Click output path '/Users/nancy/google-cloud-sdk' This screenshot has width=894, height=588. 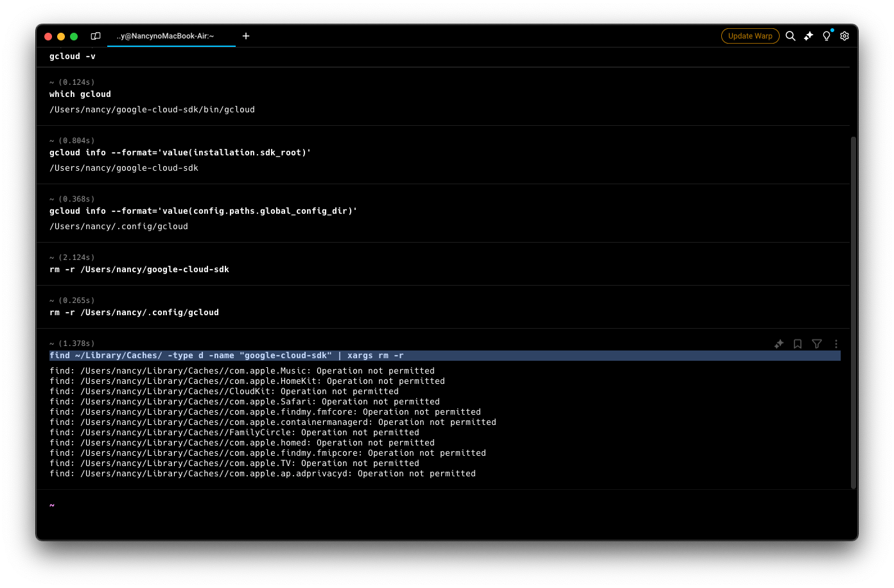pyautogui.click(x=124, y=168)
